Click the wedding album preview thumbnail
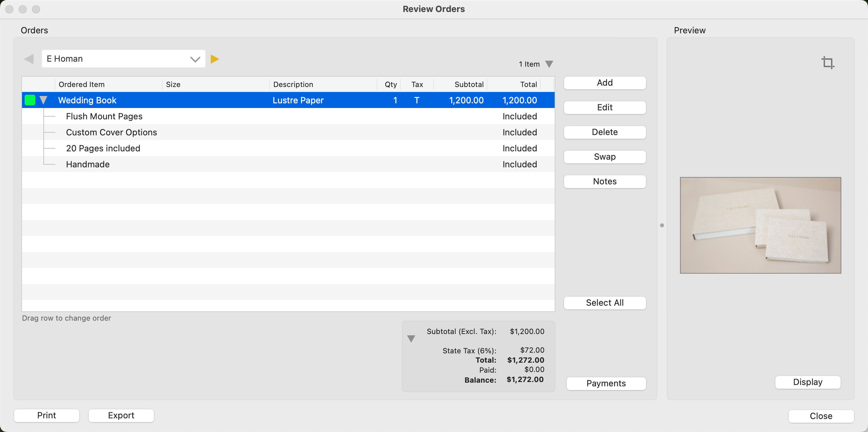Viewport: 868px width, 432px height. (x=760, y=225)
